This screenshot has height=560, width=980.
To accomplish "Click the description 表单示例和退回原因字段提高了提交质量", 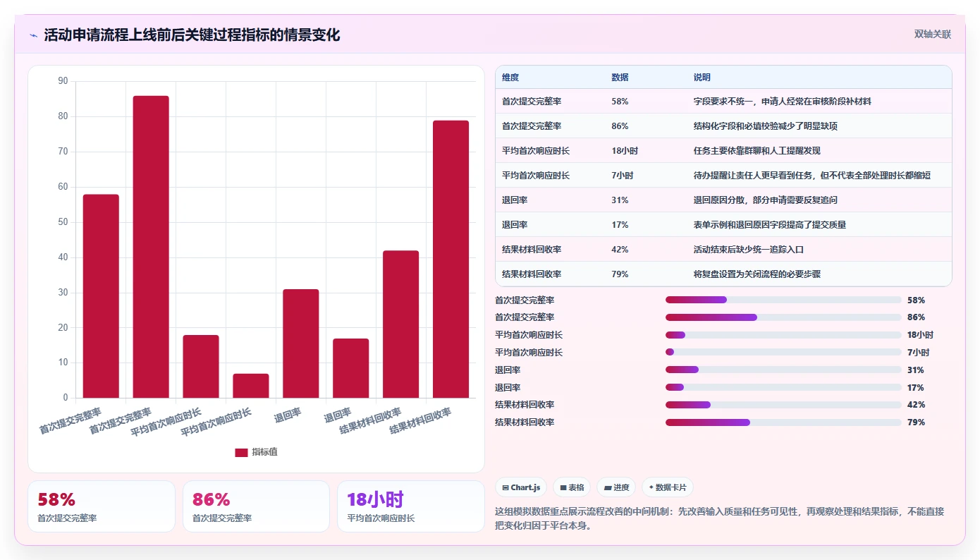I will (x=770, y=225).
